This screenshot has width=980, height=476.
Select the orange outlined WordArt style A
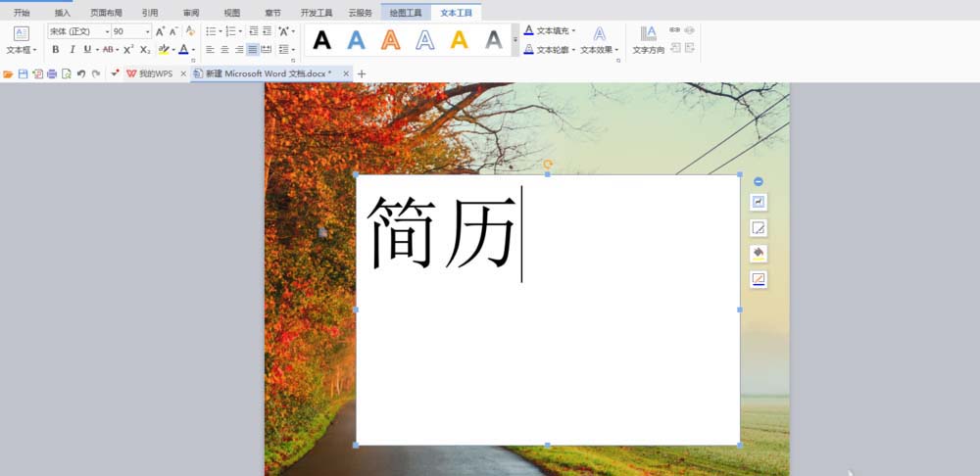coord(391,40)
